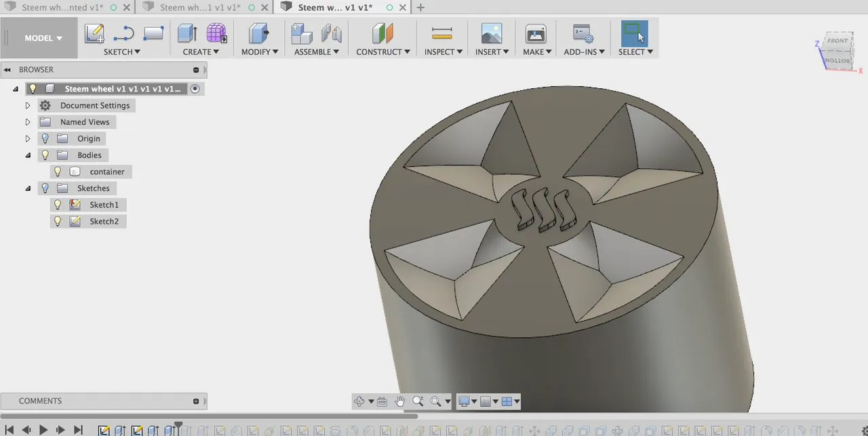Open the CONSTRUCT dropdown menu
Viewport: 868px width, 436px height.
[383, 52]
